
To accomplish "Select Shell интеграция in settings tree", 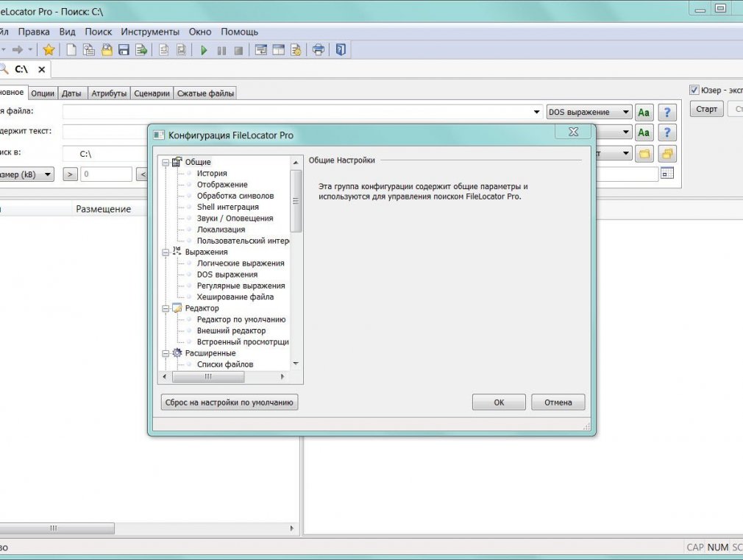I will click(x=228, y=207).
